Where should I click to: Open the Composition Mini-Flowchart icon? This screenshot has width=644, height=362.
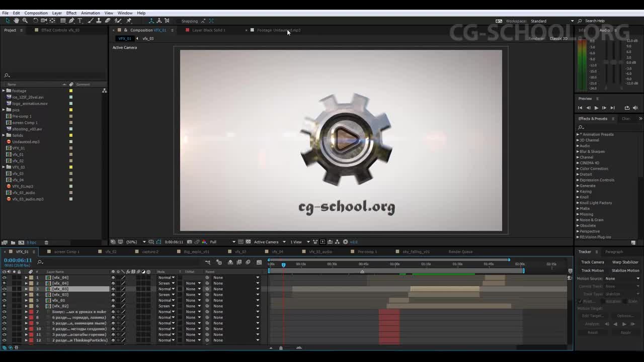[x=207, y=262]
